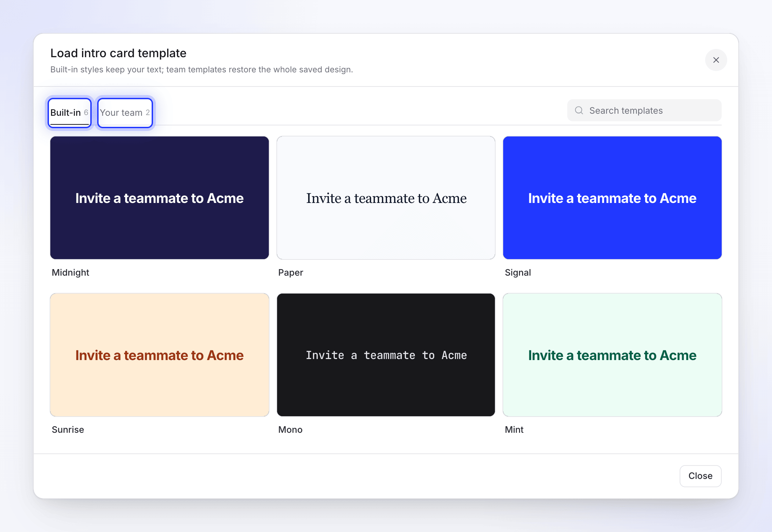Switch to the Built-in tab
The height and width of the screenshot is (532, 772).
click(70, 113)
